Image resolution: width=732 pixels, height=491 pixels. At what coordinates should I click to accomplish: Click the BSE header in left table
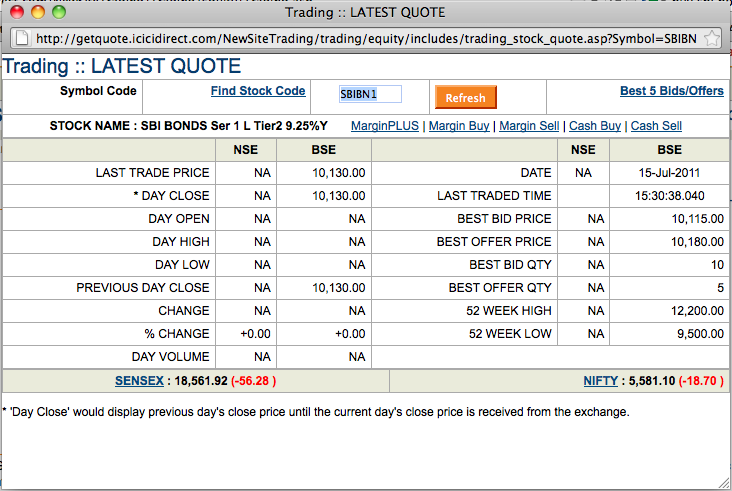point(324,149)
